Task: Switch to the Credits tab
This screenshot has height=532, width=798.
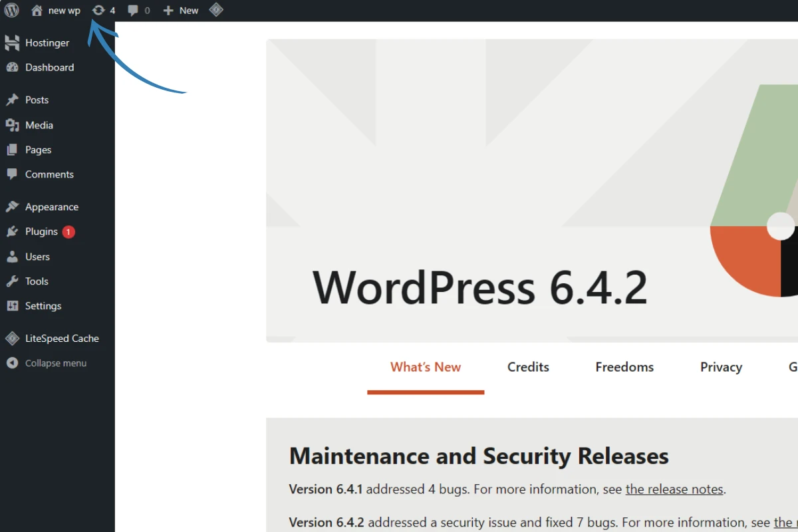Action: [x=528, y=367]
